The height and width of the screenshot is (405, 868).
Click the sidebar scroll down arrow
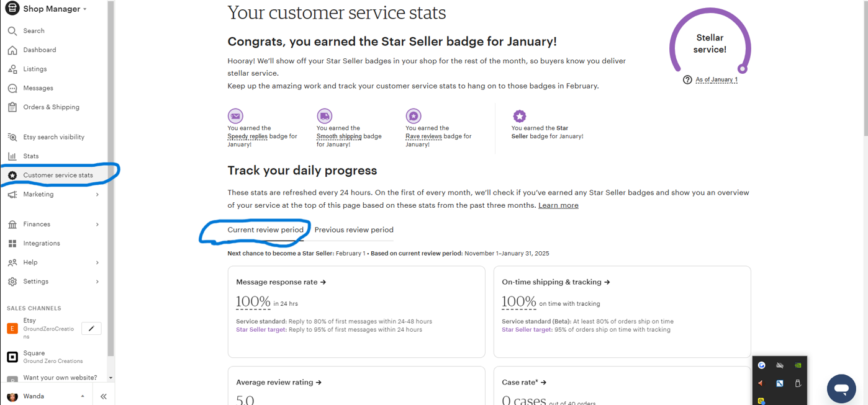[111, 378]
